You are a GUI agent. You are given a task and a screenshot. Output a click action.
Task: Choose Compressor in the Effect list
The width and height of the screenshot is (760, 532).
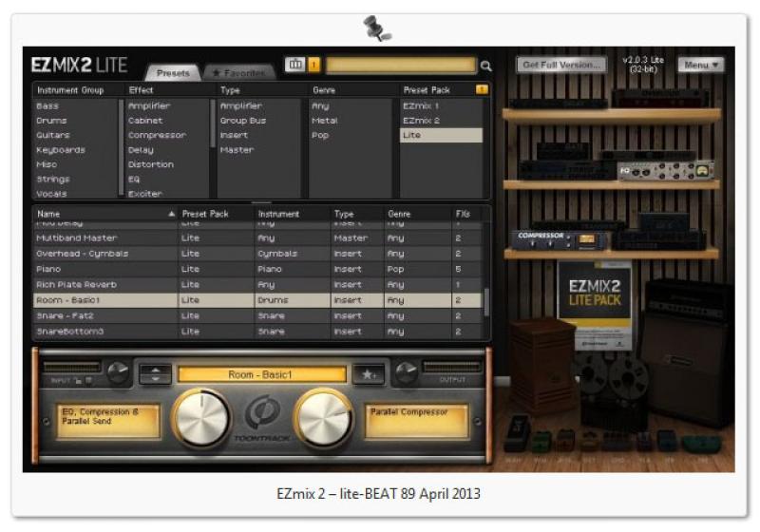(157, 135)
